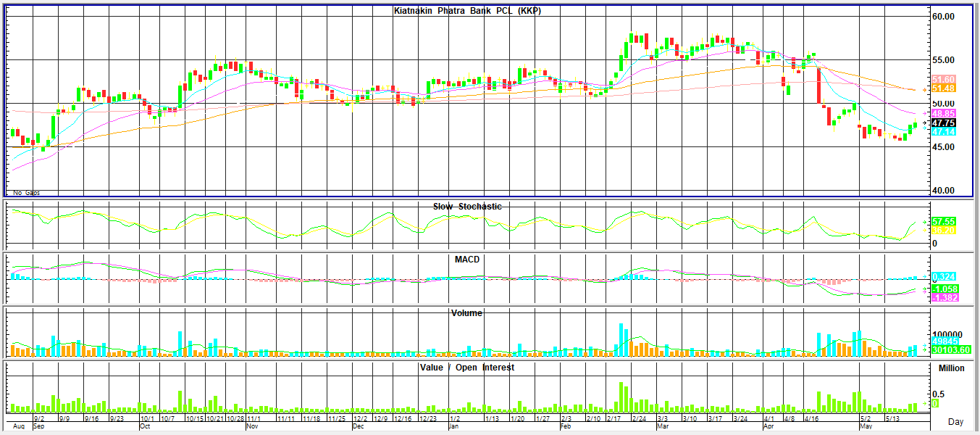Image resolution: width=980 pixels, height=435 pixels.
Task: Click the 5/13 date label
Action: (x=891, y=419)
